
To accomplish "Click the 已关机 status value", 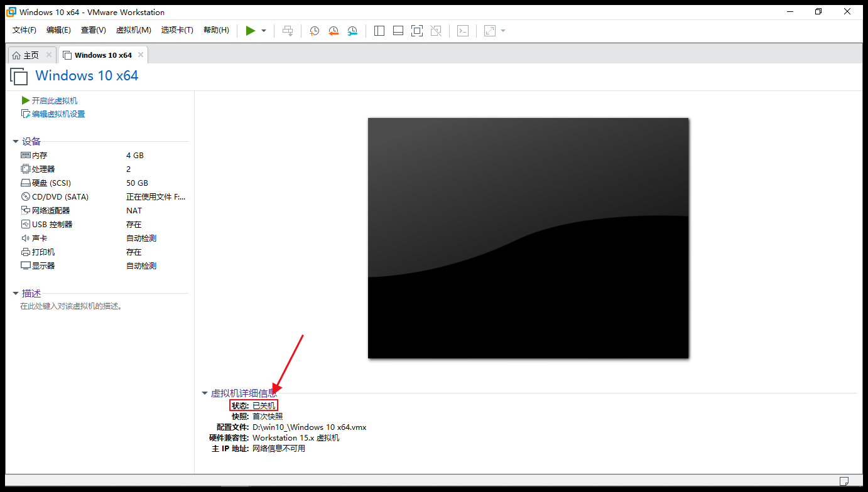I will (x=264, y=406).
